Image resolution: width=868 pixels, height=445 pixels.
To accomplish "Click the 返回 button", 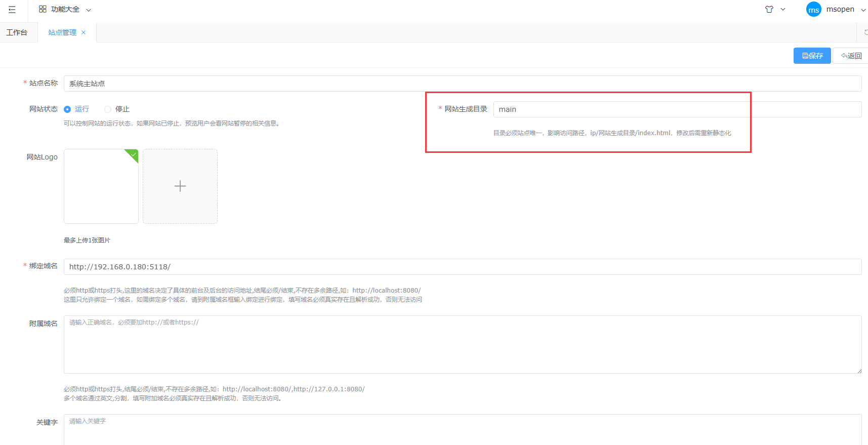I will pyautogui.click(x=851, y=56).
